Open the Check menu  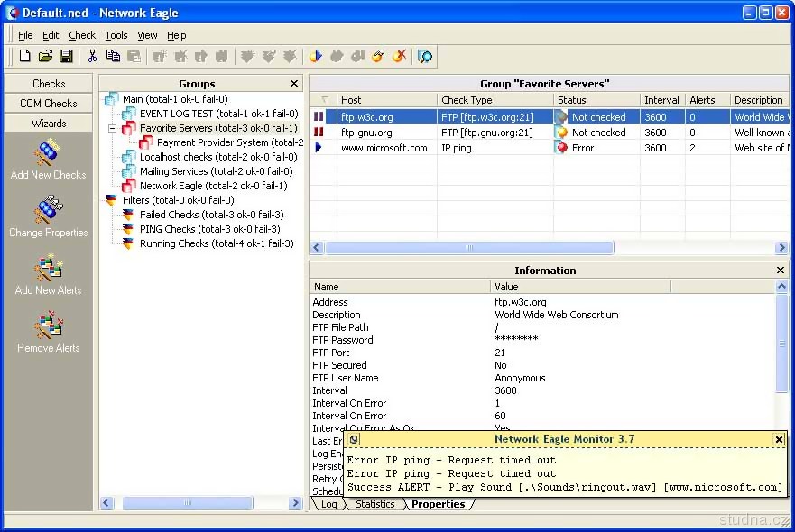[x=82, y=35]
